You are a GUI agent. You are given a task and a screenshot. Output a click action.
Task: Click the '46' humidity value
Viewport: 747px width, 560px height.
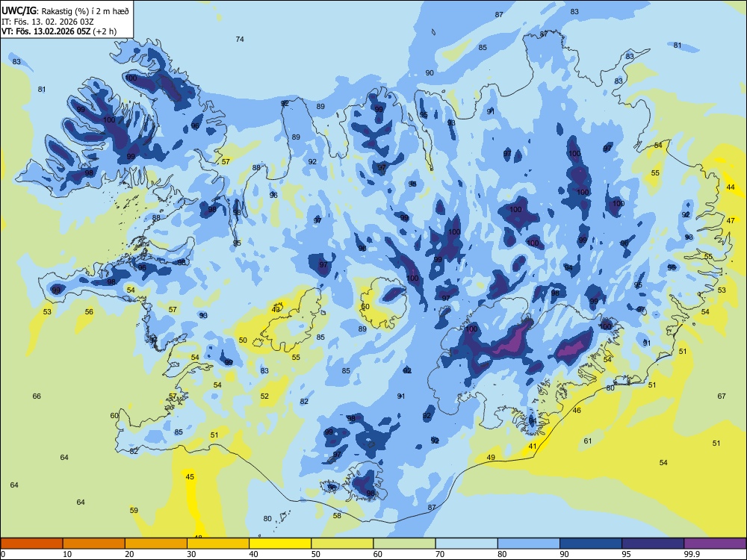[577, 410]
